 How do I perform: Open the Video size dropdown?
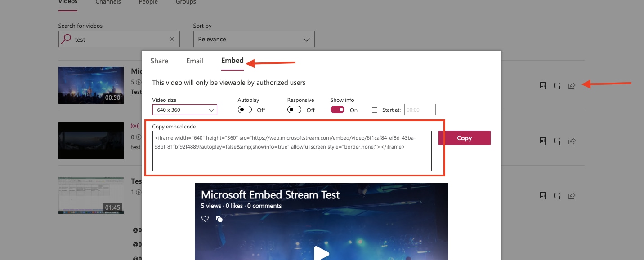(185, 110)
